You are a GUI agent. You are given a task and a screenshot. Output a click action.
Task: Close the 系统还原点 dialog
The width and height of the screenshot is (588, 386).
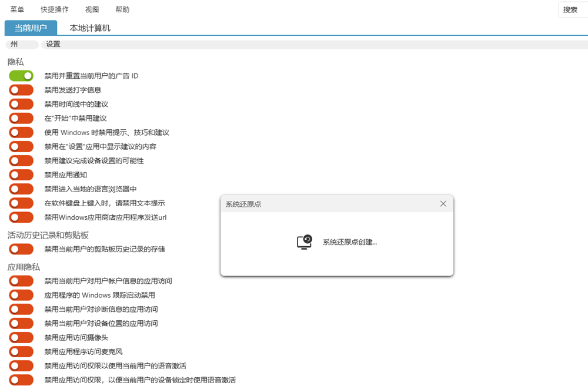point(443,204)
